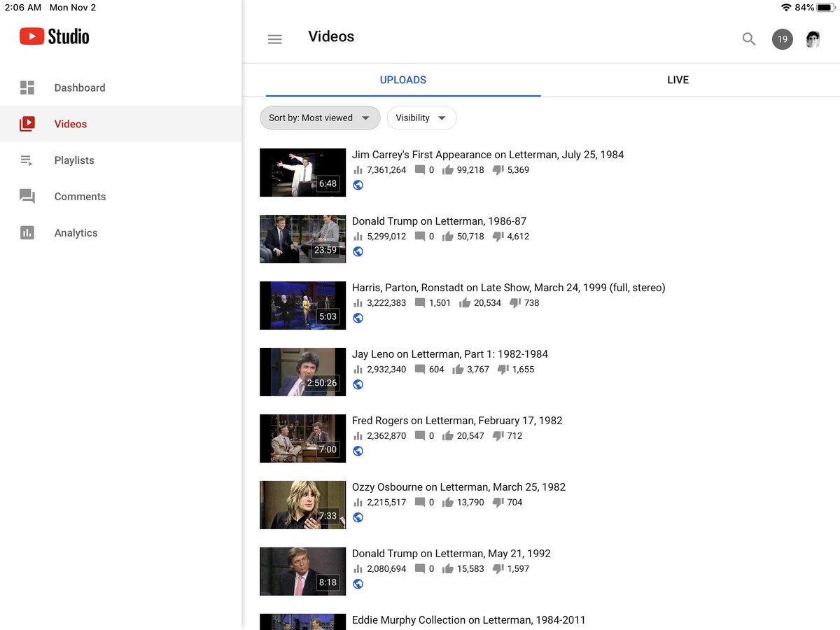This screenshot has width=840, height=630.
Task: Click the Donald Trump 8:18 thumbnail
Action: coord(302,571)
